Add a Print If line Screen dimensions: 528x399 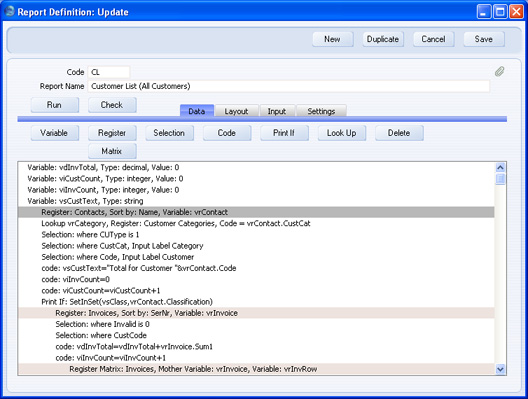(x=284, y=133)
